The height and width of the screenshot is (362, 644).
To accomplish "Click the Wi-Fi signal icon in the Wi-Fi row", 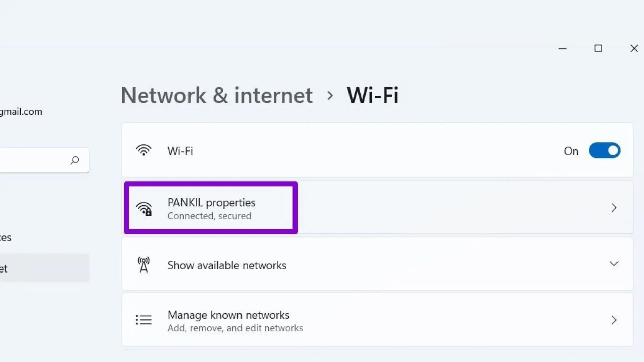I will click(144, 150).
